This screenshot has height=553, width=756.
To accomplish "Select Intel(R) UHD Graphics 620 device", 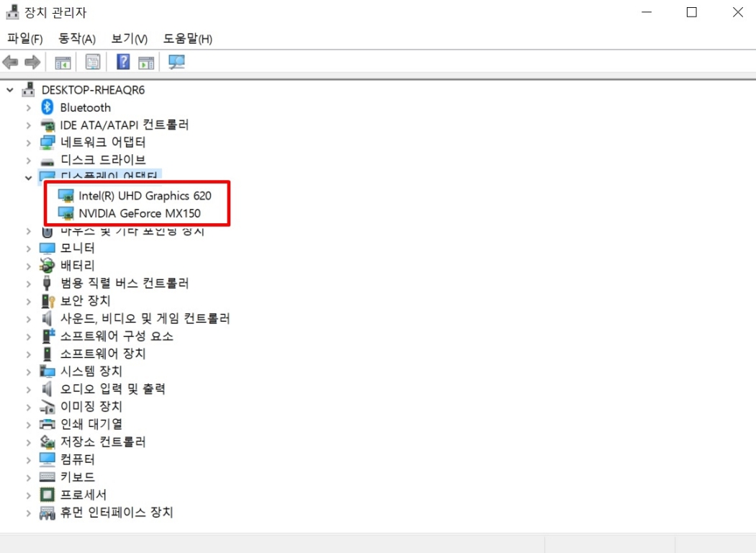I will point(145,195).
